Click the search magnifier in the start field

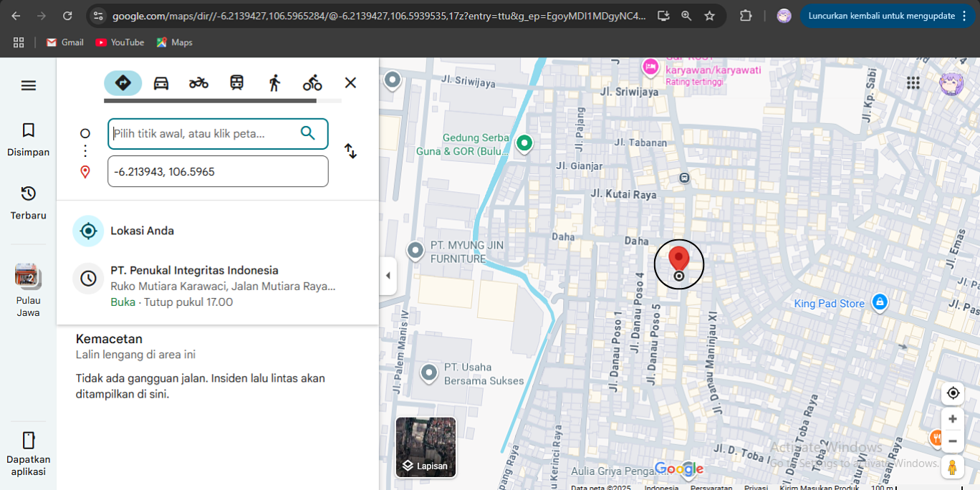[308, 133]
